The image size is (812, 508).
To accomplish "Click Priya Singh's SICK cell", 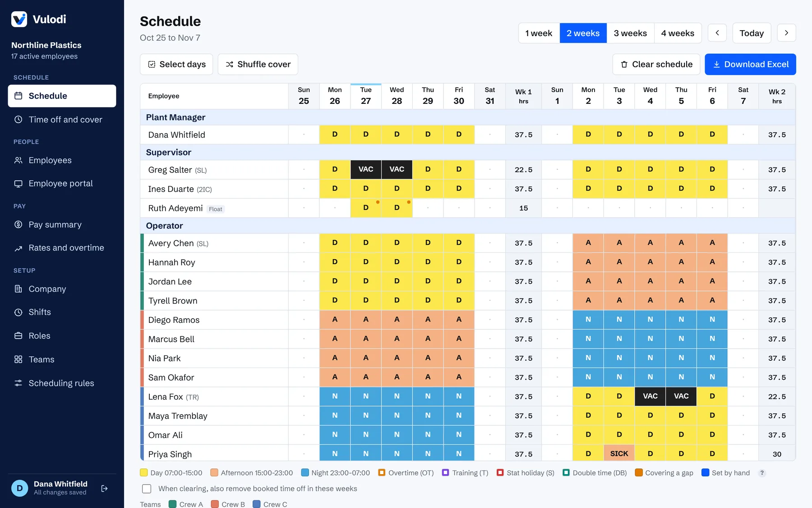I will click(x=619, y=453).
